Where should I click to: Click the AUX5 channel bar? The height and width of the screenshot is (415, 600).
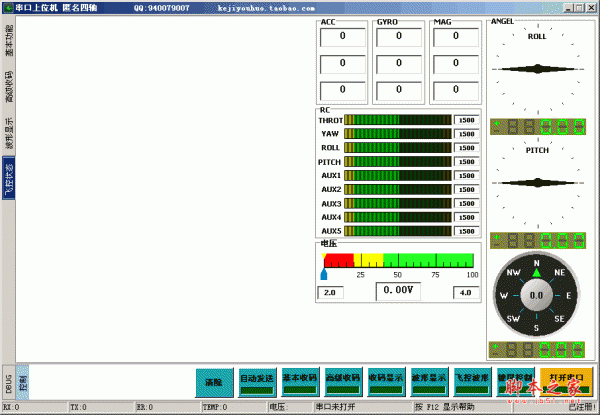pos(398,231)
